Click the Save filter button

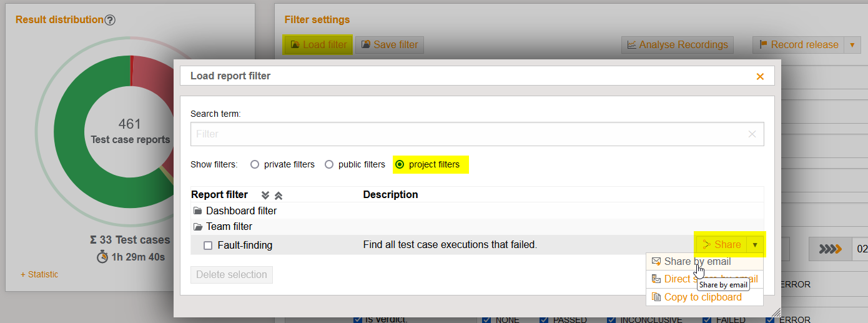pos(390,45)
